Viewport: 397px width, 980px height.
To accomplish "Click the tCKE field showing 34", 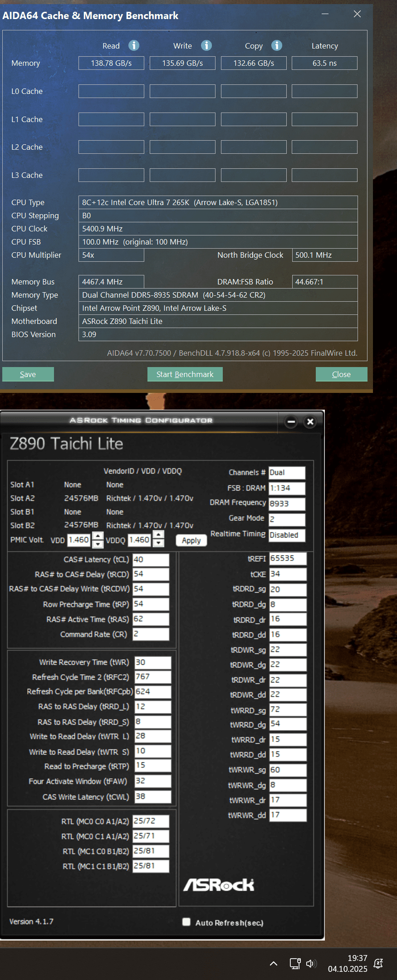I will (288, 574).
